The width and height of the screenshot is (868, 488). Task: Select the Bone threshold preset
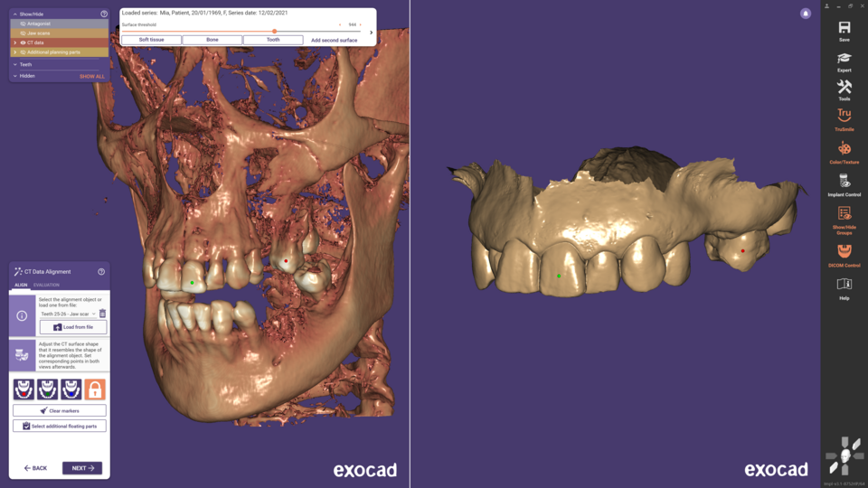212,40
